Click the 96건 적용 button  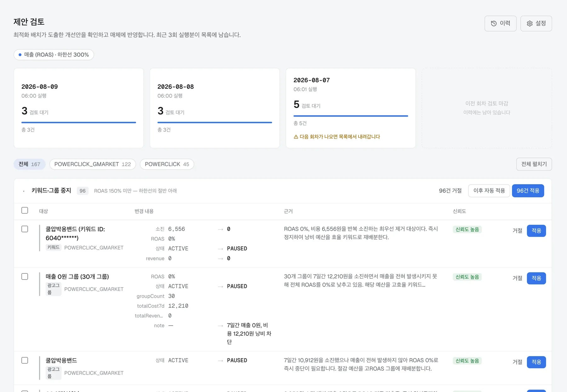[528, 191]
